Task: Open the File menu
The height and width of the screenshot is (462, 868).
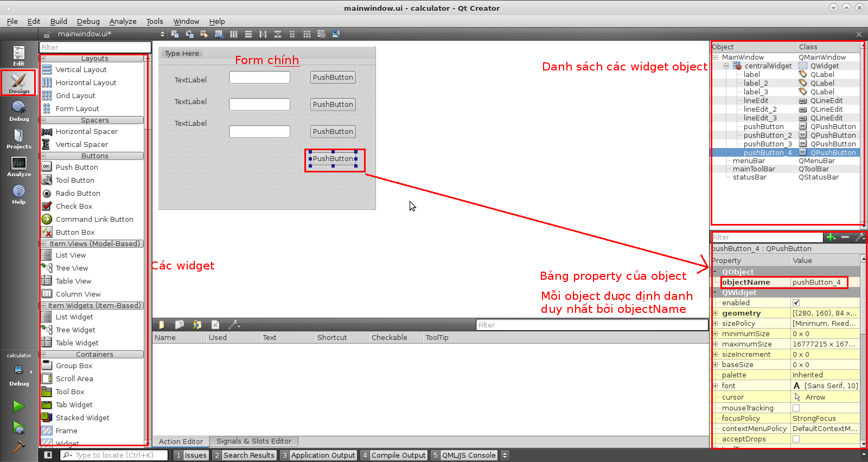Action: (x=12, y=22)
